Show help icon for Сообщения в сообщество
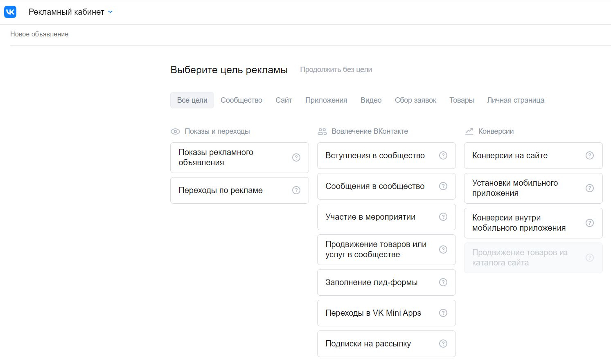The height and width of the screenshot is (364, 611). pos(443,186)
